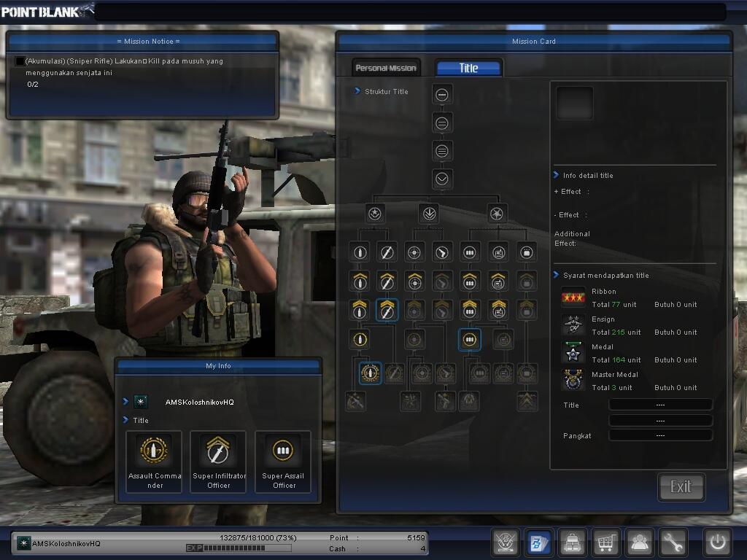This screenshot has height=560, width=747.
Task: Click the Pangkat requirement field
Action: pyautogui.click(x=660, y=435)
